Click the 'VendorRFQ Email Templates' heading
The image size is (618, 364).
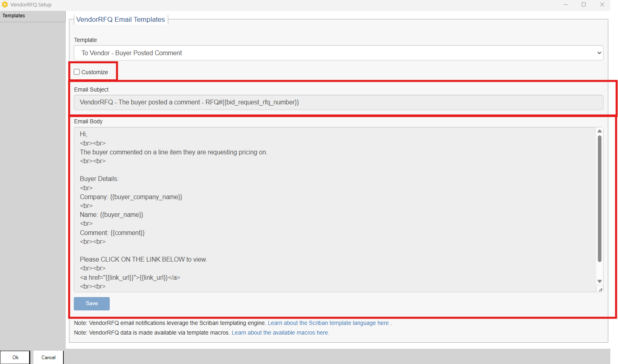[x=121, y=19]
